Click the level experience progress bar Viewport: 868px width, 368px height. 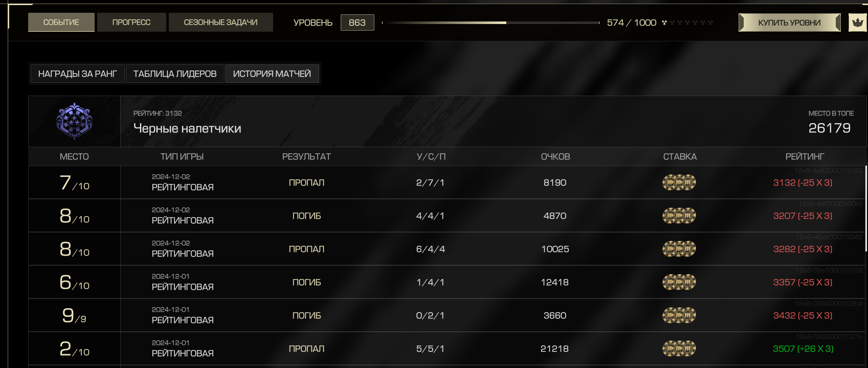click(x=491, y=22)
